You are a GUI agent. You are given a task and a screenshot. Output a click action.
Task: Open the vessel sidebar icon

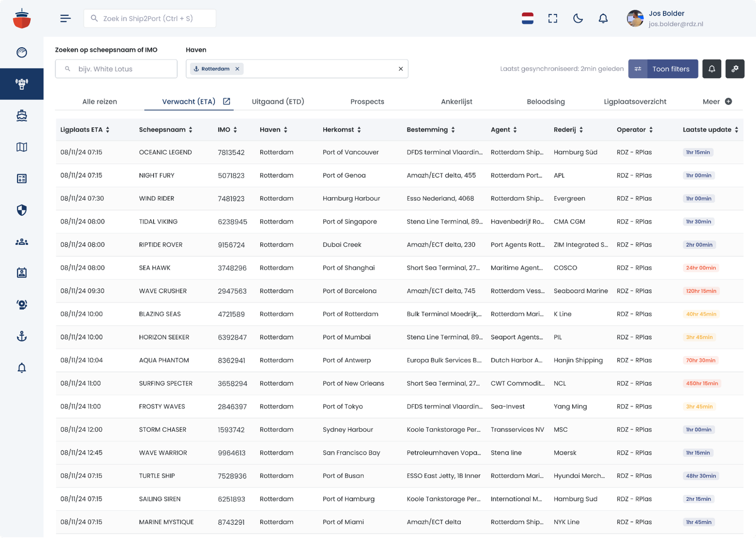pos(22,116)
